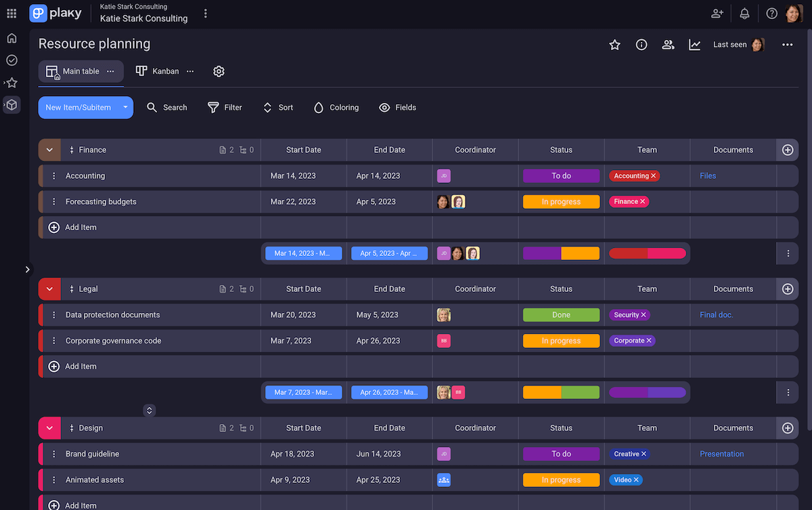The width and height of the screenshot is (812, 510).
Task: Click the invite member icon in the header
Action: 717,13
